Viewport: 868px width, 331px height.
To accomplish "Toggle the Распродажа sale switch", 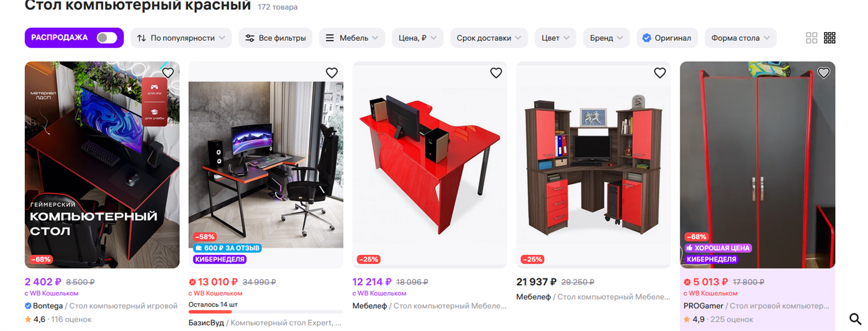I will [107, 38].
